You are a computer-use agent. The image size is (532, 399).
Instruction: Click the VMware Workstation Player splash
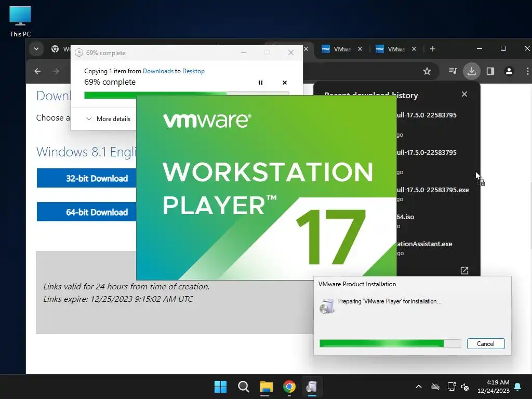(267, 188)
